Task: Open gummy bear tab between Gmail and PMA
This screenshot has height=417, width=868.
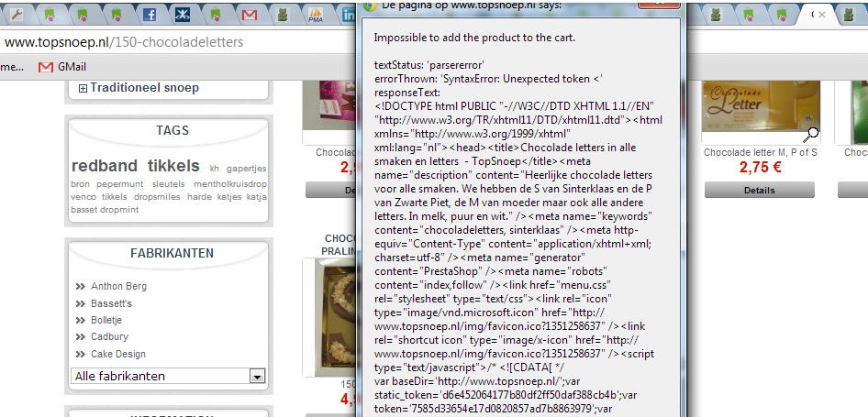Action: pyautogui.click(x=283, y=15)
